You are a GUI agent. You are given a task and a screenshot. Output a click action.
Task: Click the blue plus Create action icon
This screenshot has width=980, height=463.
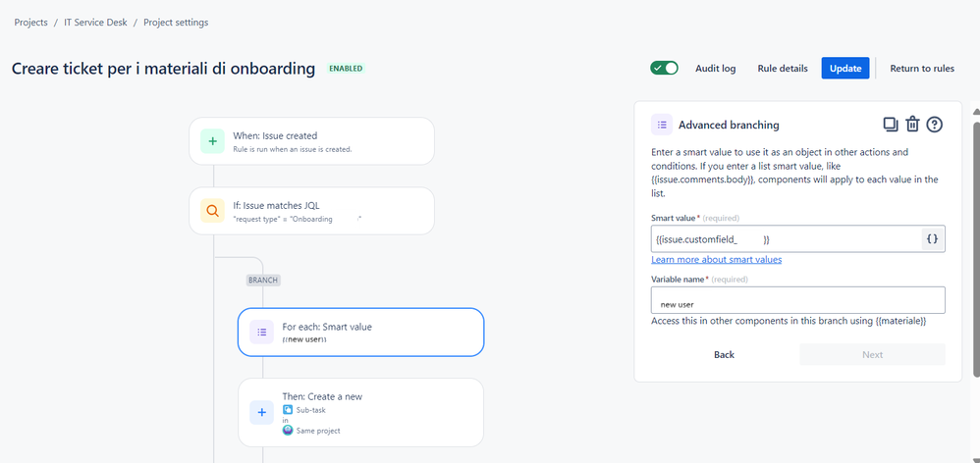click(x=262, y=412)
